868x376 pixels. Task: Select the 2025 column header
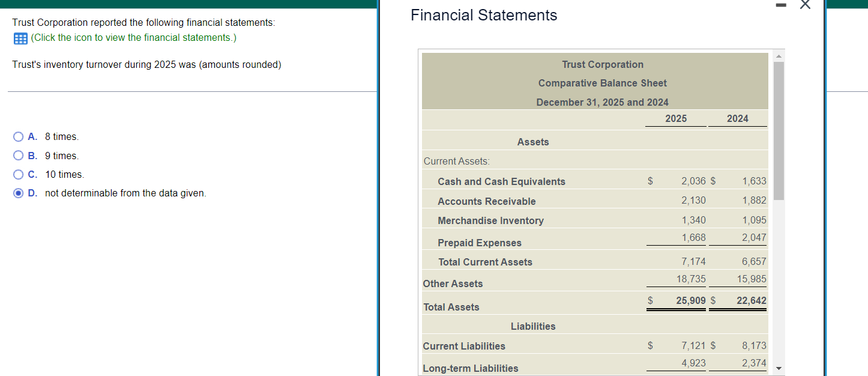pos(675,118)
